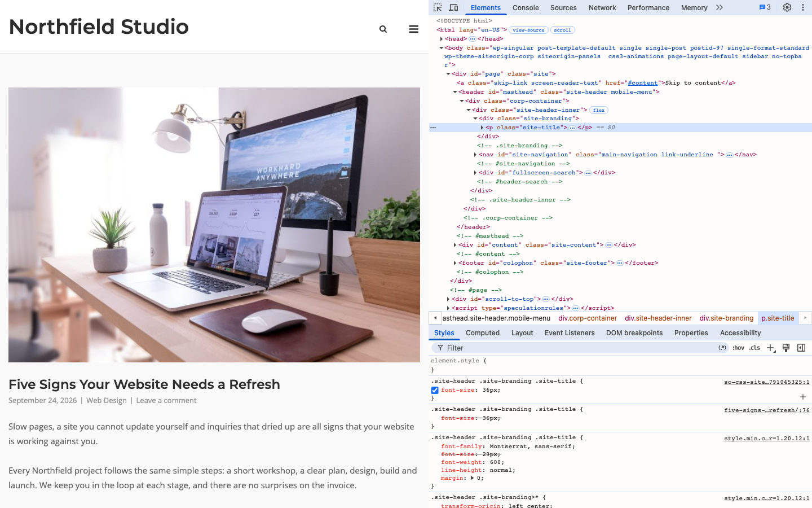Viewport: 812px width, 508px height.
Task: Open the paintbrush rendering emulation icon in Styles
Action: coord(786,348)
